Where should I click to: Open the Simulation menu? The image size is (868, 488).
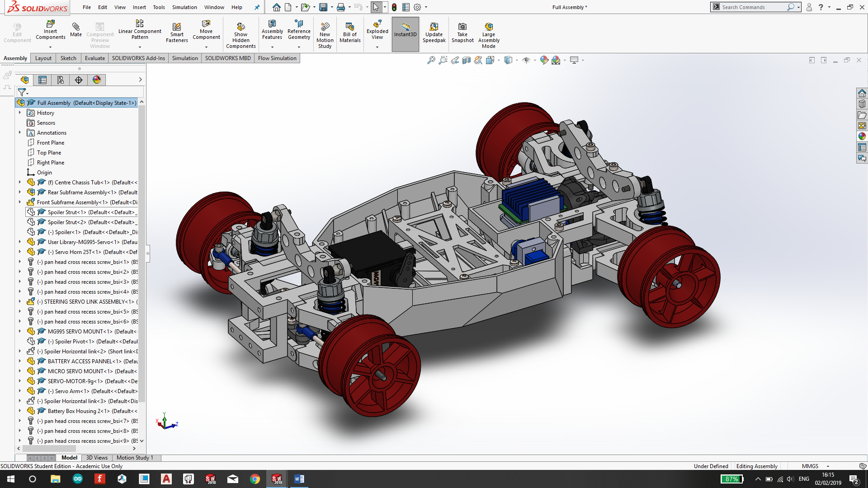[x=184, y=7]
